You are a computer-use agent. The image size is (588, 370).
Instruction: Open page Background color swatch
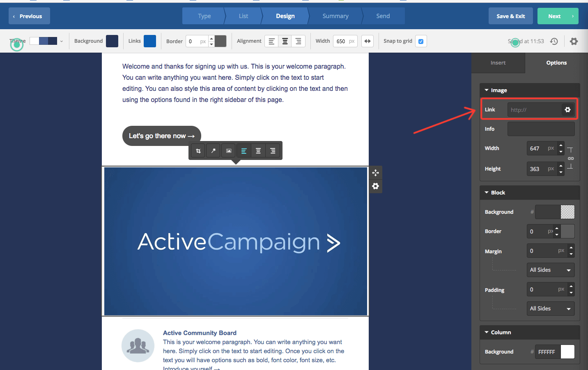[112, 41]
